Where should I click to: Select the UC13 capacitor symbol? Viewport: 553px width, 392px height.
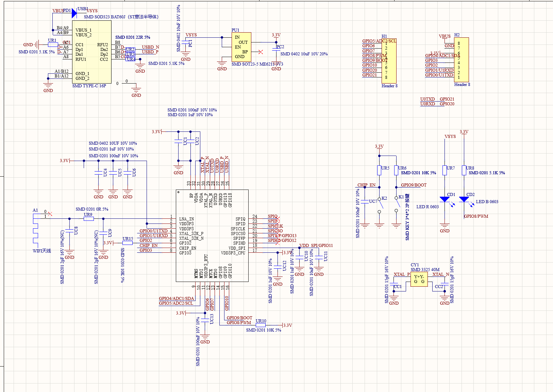pyautogui.click(x=205, y=320)
